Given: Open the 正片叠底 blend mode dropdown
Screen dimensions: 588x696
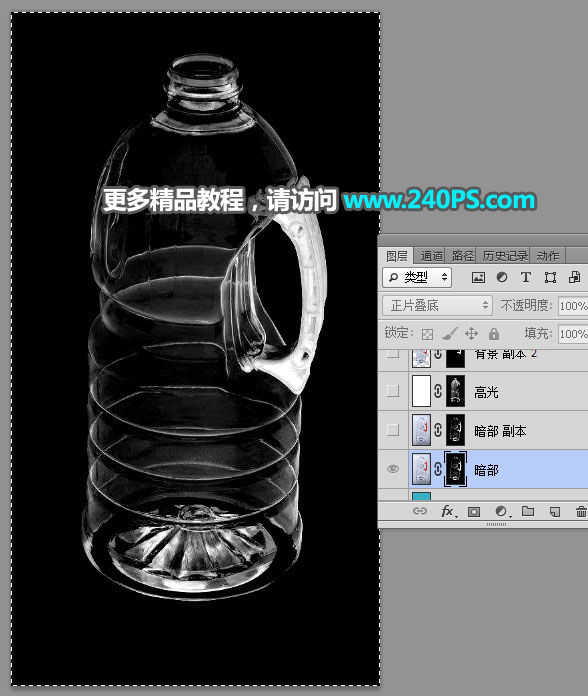Looking at the screenshot, I should (437, 305).
